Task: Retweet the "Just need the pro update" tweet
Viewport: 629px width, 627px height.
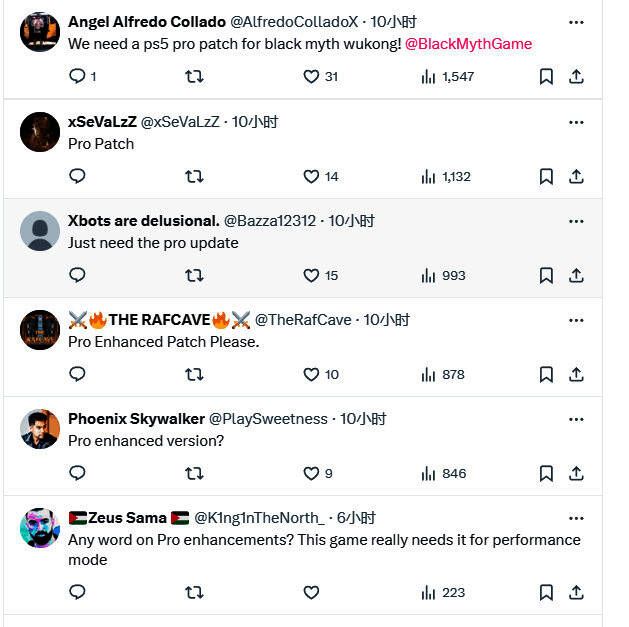Action: (x=194, y=275)
